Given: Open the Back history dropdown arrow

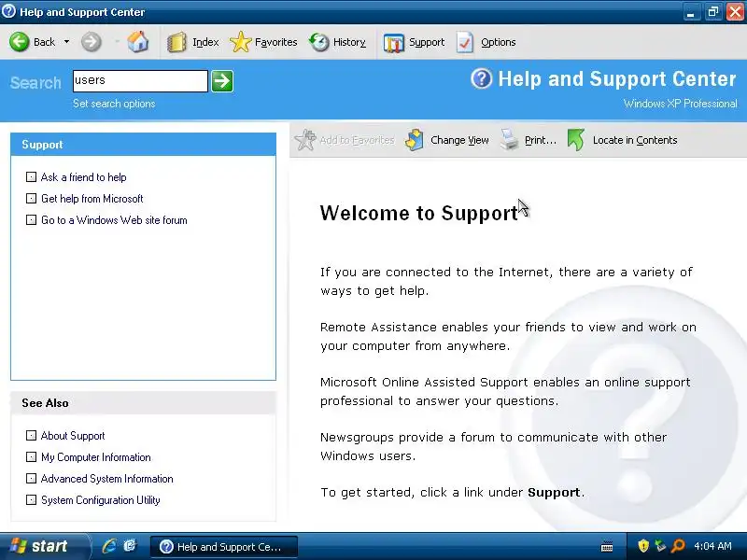Looking at the screenshot, I should 66,42.
